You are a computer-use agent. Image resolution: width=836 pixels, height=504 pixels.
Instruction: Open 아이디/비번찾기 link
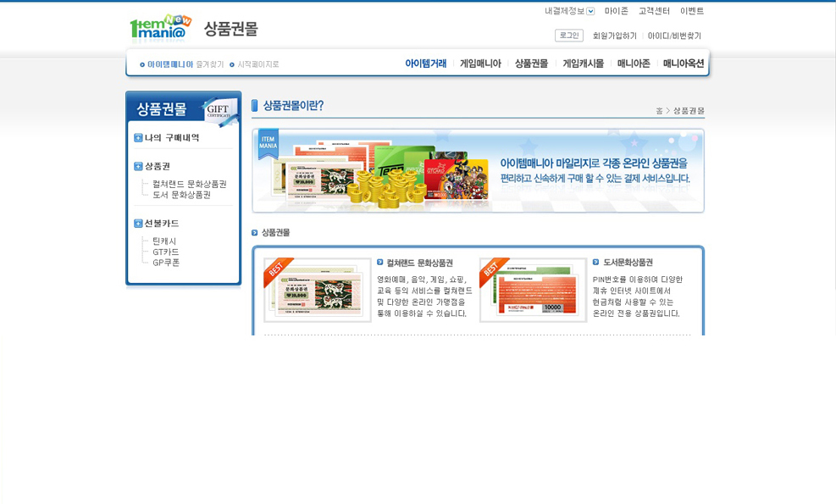674,36
